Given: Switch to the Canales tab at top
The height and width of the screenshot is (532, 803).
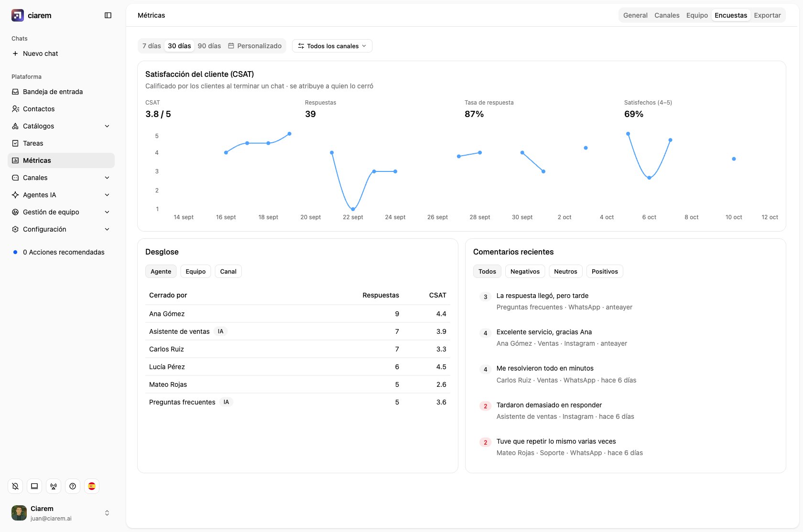Looking at the screenshot, I should [x=667, y=15].
